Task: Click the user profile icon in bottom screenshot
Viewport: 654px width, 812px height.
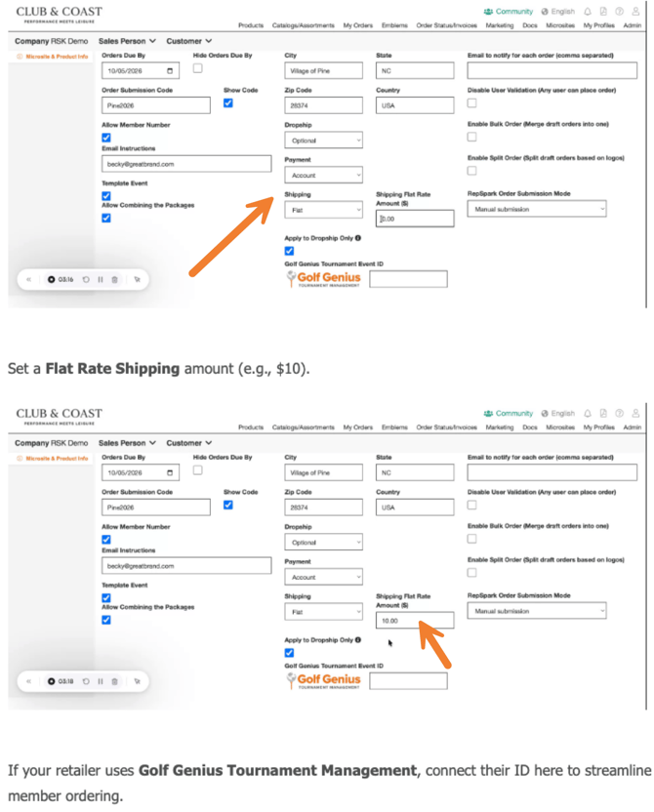Action: (635, 413)
